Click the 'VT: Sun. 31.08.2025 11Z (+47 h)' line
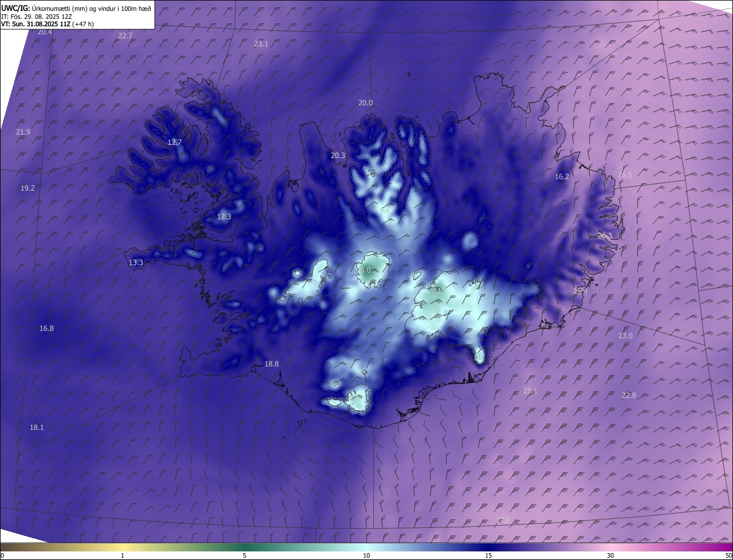Image resolution: width=733 pixels, height=560 pixels. pos(48,24)
